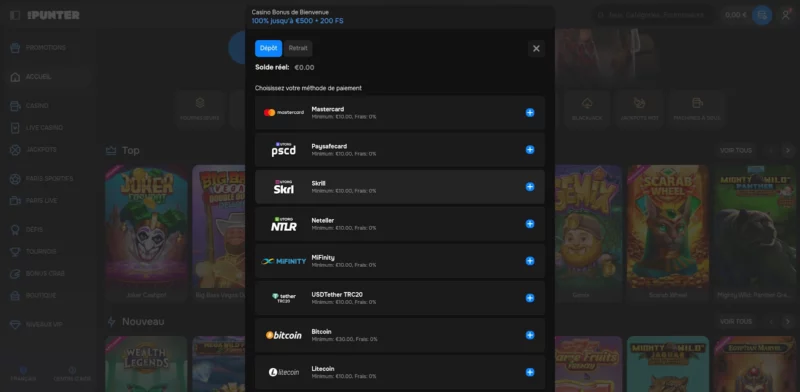800x392 pixels.
Task: Open Accueil in the sidebar
Action: pos(48,77)
